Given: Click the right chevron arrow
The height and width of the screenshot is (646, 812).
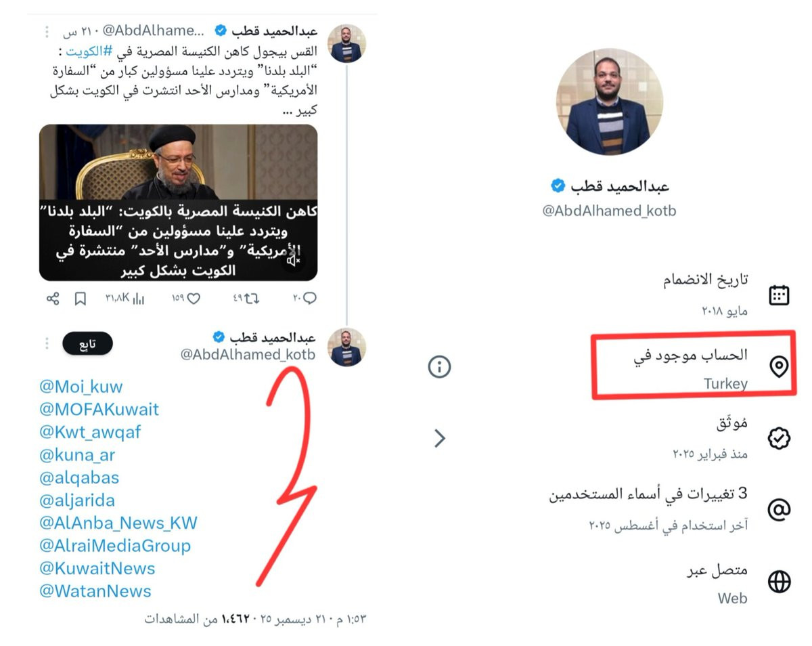Looking at the screenshot, I should 440,438.
